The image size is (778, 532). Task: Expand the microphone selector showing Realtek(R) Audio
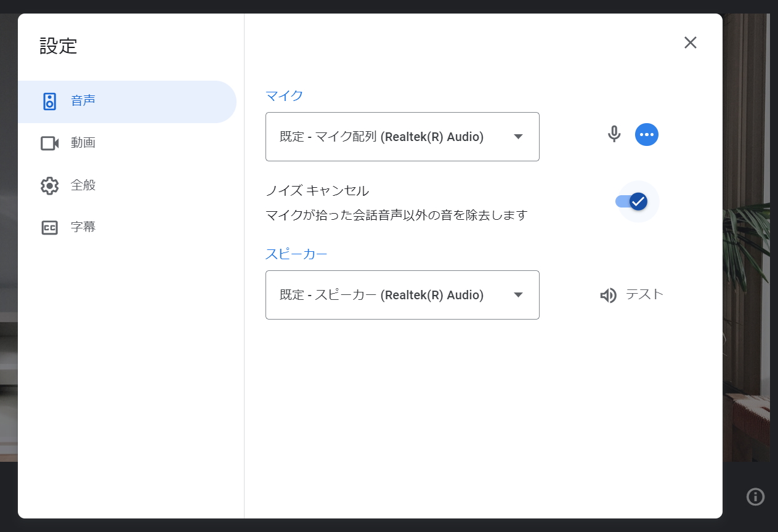coord(402,137)
